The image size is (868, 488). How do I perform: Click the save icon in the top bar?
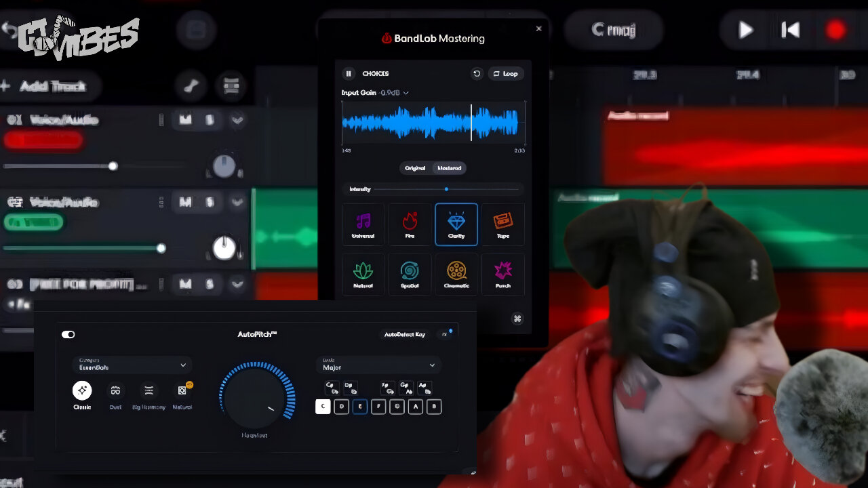pyautogui.click(x=196, y=30)
